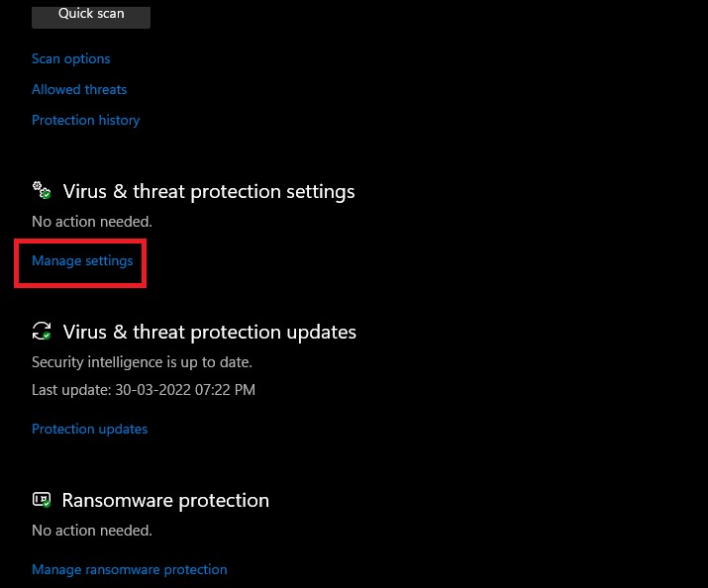Click the Ransomware protection icon

pos(41,499)
